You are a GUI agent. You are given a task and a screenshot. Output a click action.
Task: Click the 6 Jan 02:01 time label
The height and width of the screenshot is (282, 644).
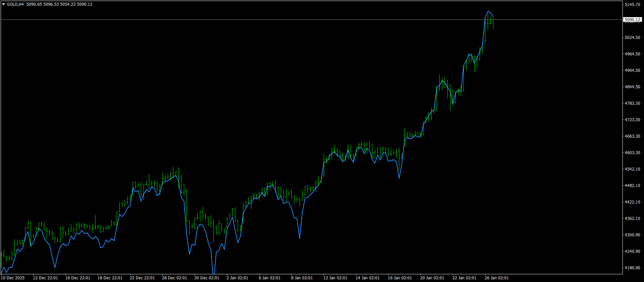tap(270, 278)
